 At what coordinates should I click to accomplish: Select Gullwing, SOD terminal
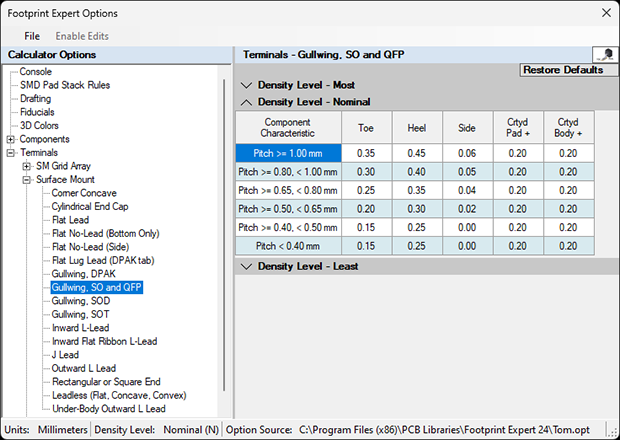click(81, 301)
